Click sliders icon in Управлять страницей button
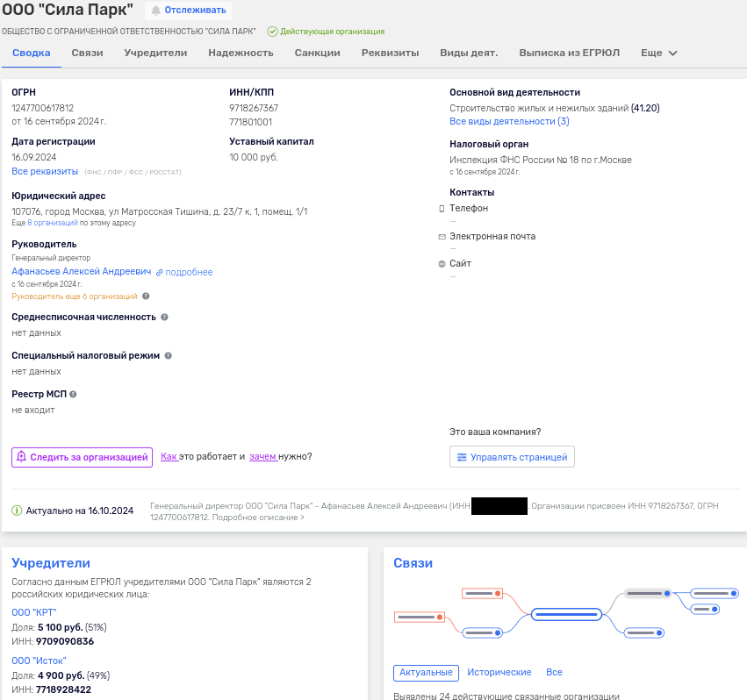The height and width of the screenshot is (700, 747). tap(462, 457)
